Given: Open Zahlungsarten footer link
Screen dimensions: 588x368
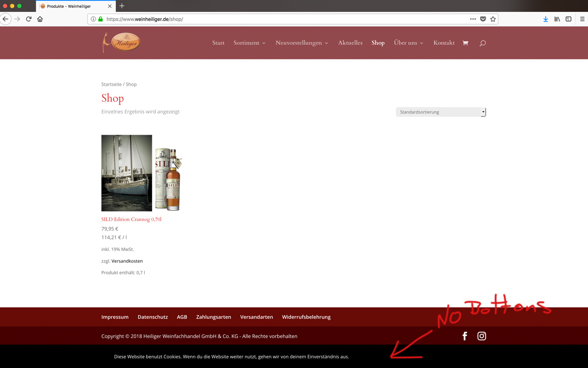Looking at the screenshot, I should [214, 317].
